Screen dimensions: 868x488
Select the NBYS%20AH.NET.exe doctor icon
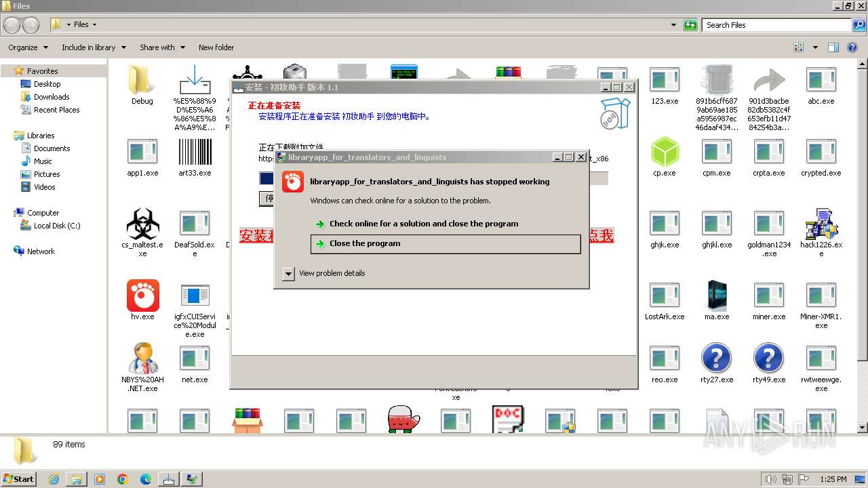(142, 359)
